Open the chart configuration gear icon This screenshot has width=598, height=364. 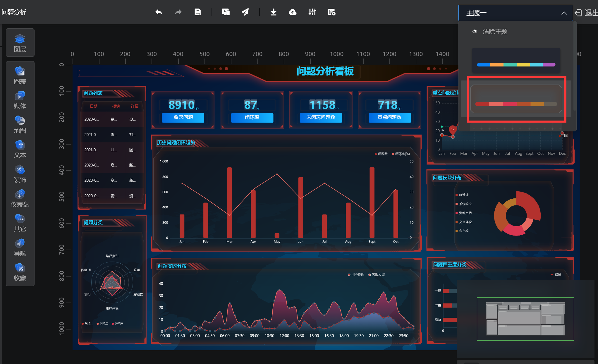[x=331, y=12]
